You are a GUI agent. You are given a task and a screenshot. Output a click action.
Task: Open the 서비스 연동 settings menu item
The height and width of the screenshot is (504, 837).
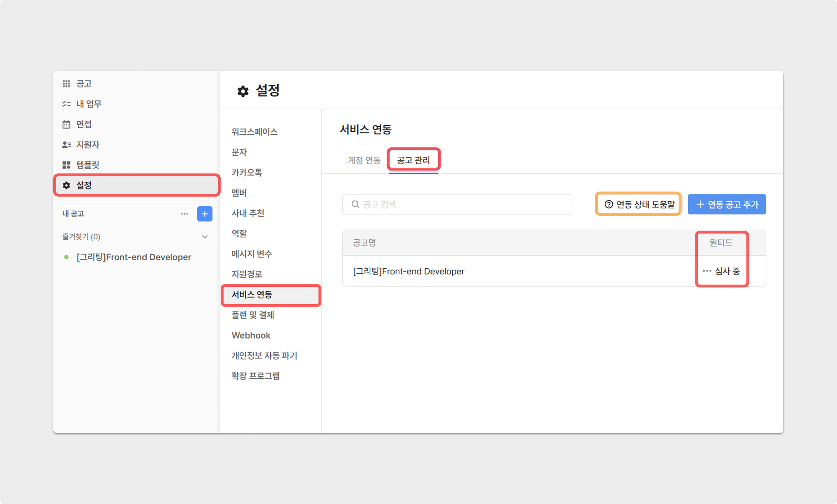(252, 295)
